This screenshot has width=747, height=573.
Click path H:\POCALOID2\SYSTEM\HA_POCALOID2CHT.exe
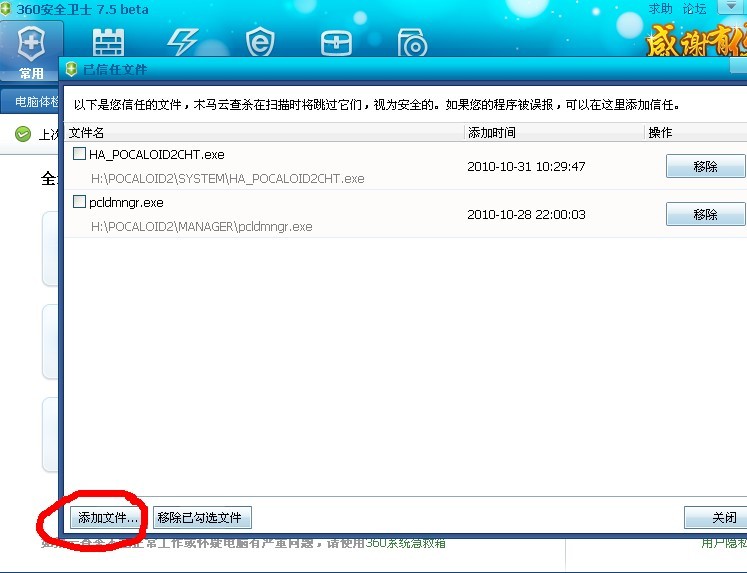click(x=228, y=179)
